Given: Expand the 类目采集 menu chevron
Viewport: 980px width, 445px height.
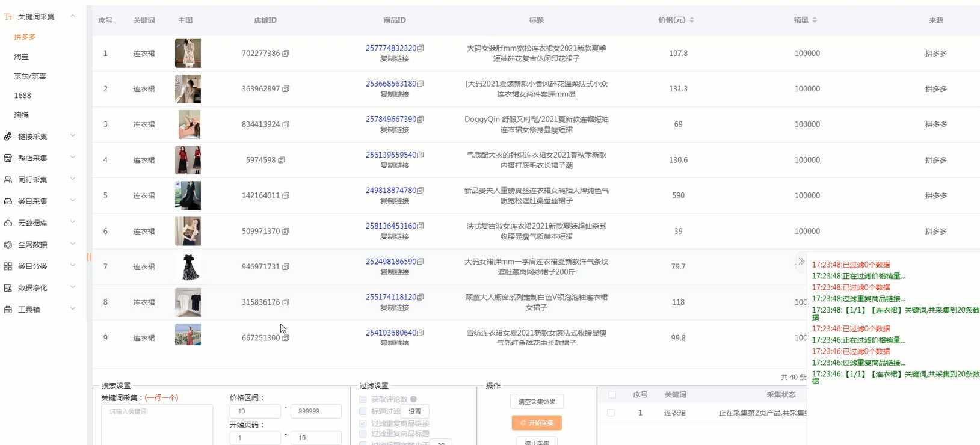Looking at the screenshot, I should click(73, 201).
